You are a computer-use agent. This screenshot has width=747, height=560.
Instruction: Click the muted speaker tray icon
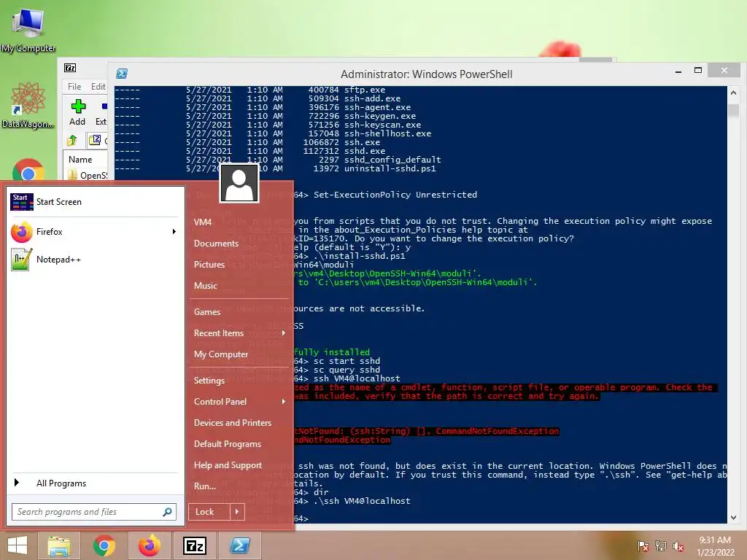coord(678,546)
